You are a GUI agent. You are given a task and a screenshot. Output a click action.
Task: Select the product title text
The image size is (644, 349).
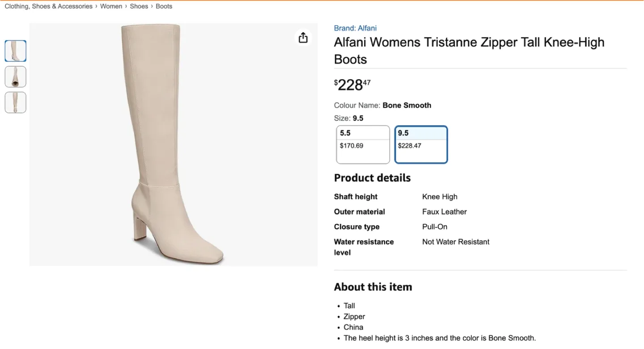pyautogui.click(x=469, y=50)
